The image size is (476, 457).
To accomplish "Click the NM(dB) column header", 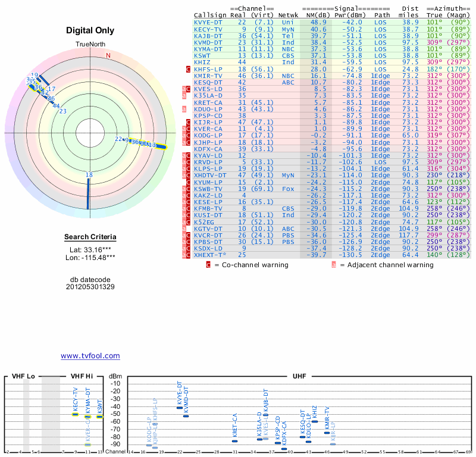I will [318, 15].
